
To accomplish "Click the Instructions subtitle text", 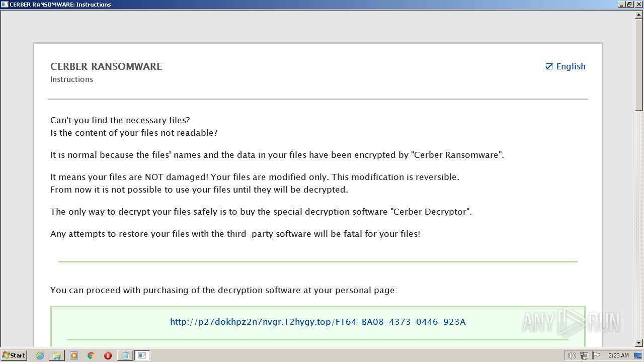I will click(71, 79).
